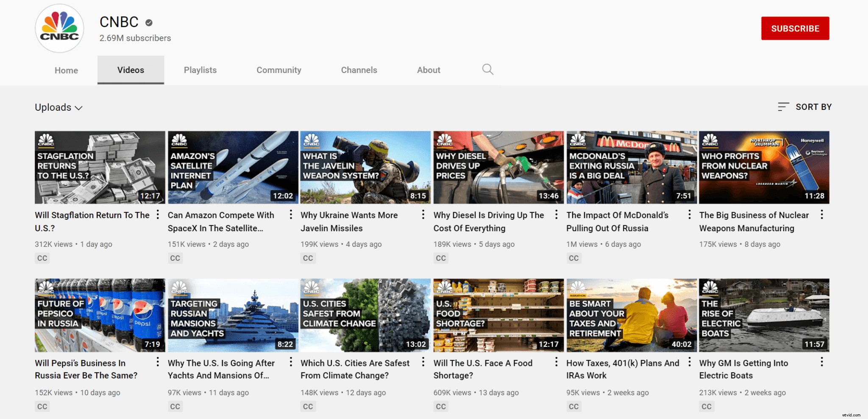Screen dimensions: 868x419
Task: Click the thumbnail of the diesel prices video
Action: pos(498,167)
